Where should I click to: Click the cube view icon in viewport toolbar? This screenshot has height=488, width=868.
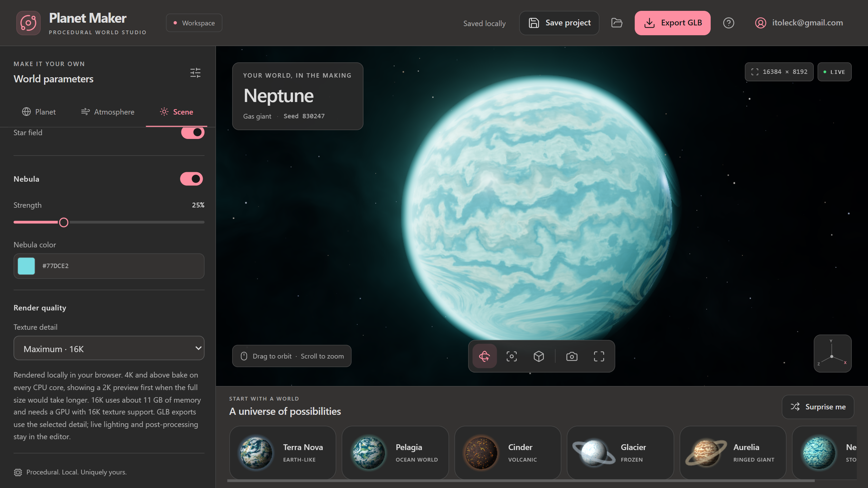point(539,356)
